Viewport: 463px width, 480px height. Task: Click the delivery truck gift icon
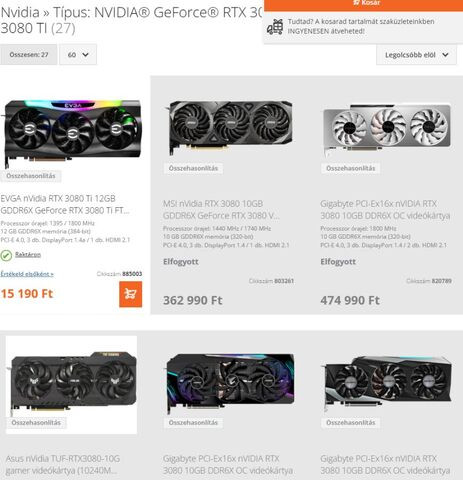[275, 27]
